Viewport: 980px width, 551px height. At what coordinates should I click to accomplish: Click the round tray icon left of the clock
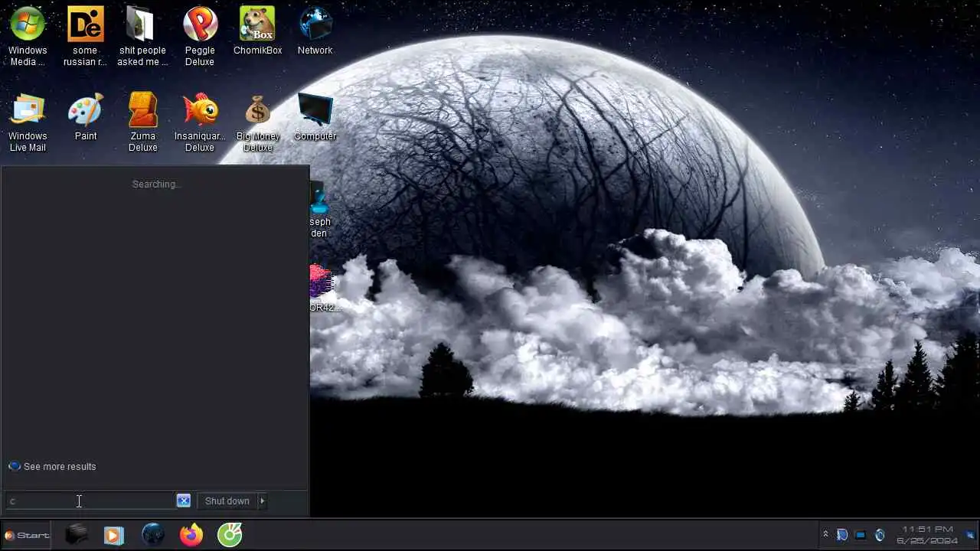(x=880, y=535)
